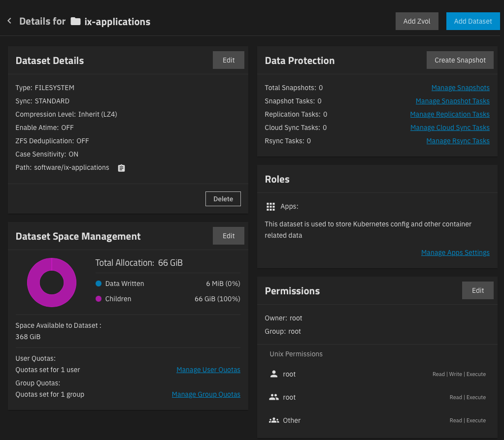Screen dimensions: 504x440
Task: Click 'Rsync Tasks: 0' text
Action: 288,141
